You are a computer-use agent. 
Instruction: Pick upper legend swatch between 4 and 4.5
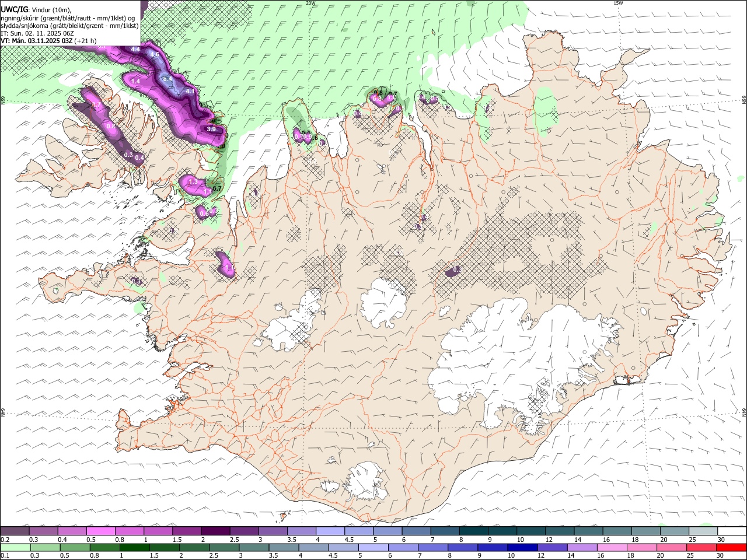(x=330, y=531)
